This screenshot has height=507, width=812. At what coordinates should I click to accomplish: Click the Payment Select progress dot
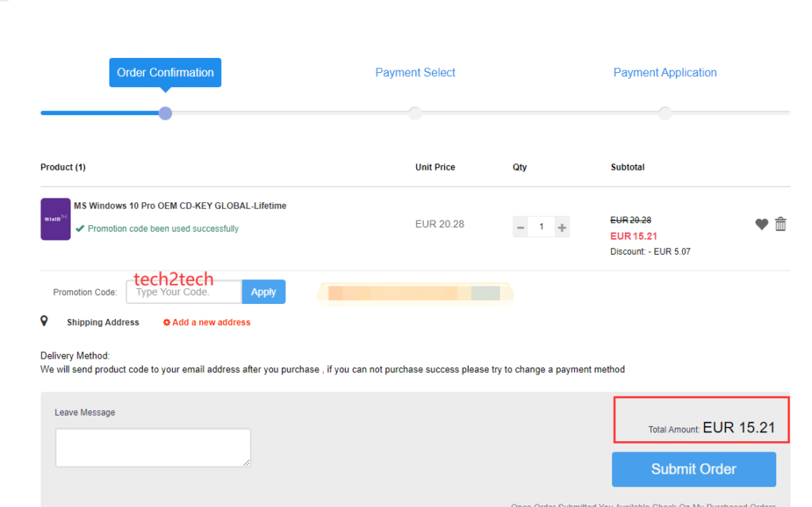[415, 113]
